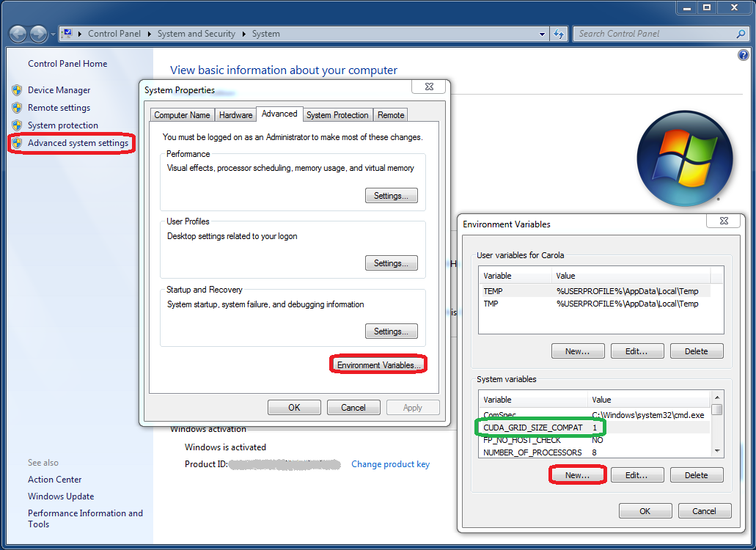The image size is (756, 550).
Task: Select the CUDA_GRID_SIZE_COMPAT variable row
Action: click(x=533, y=428)
